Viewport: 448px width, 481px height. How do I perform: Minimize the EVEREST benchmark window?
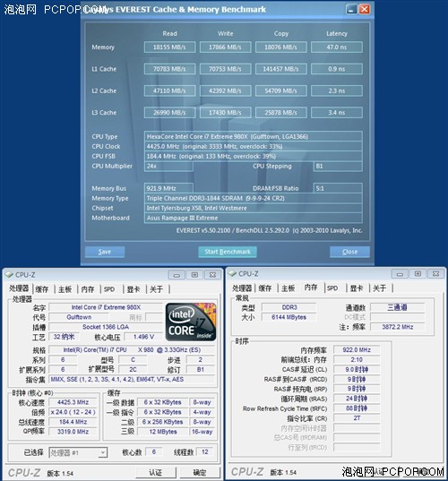click(x=351, y=9)
